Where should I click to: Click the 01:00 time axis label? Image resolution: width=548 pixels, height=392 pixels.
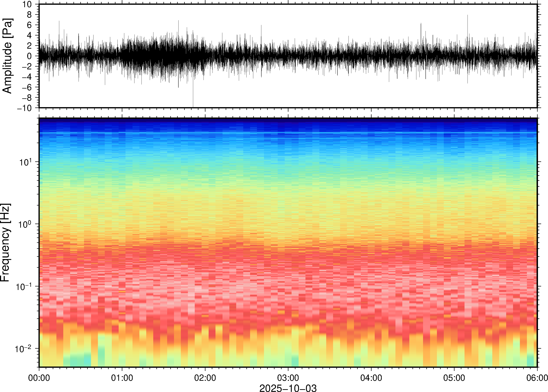[122, 378]
